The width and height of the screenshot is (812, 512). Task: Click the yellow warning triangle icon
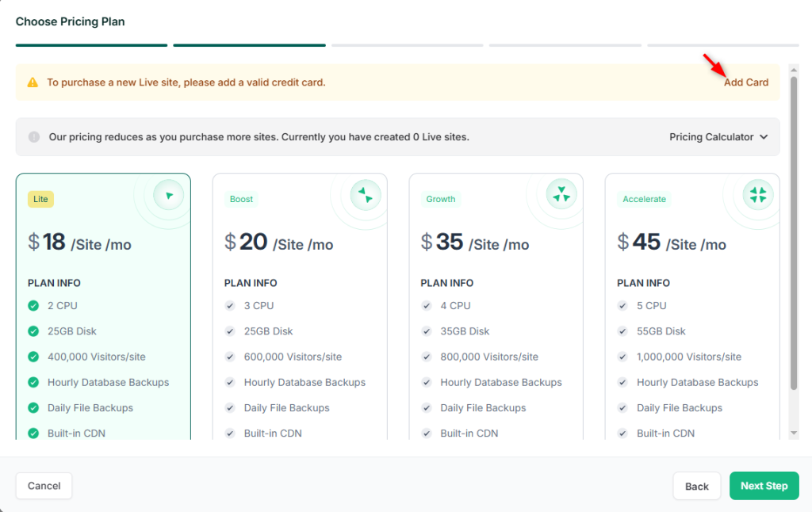point(33,82)
